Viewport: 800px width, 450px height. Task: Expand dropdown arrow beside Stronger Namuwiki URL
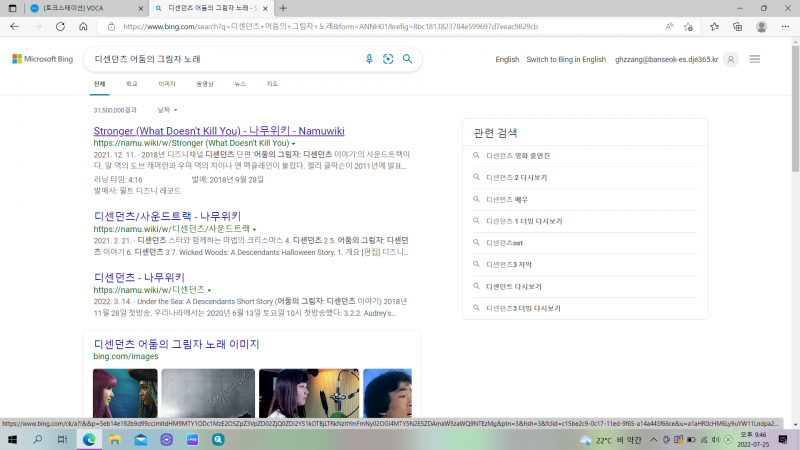click(x=293, y=144)
